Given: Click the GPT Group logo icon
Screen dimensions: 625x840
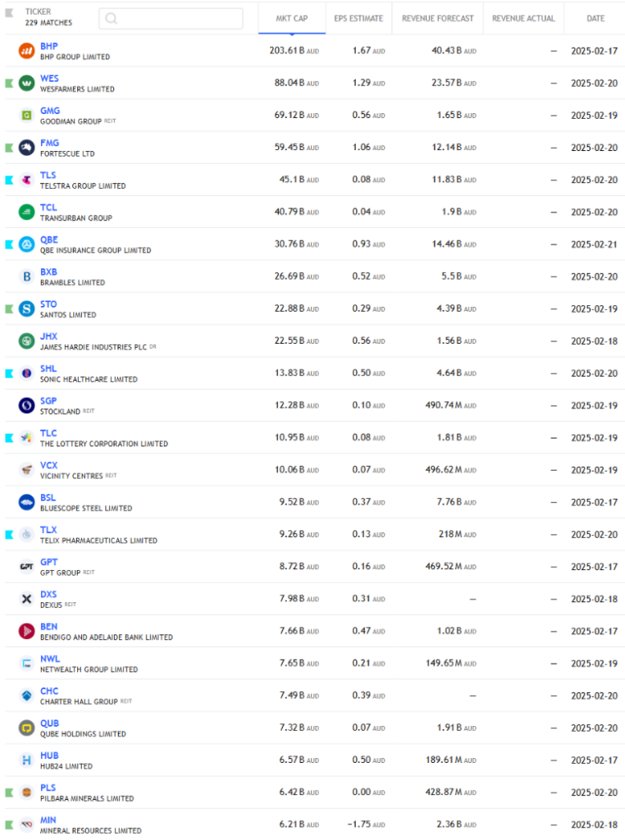Looking at the screenshot, I should 26,567.
